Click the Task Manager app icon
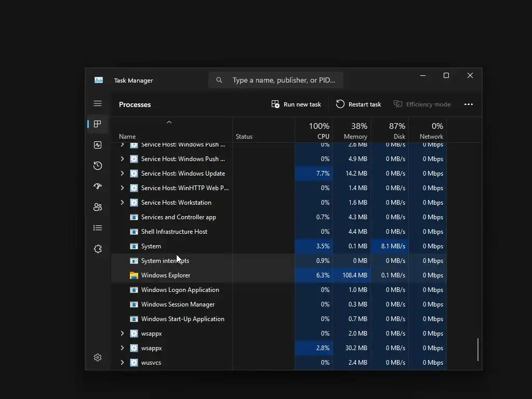Screen dimensions: 532x399 99,80
